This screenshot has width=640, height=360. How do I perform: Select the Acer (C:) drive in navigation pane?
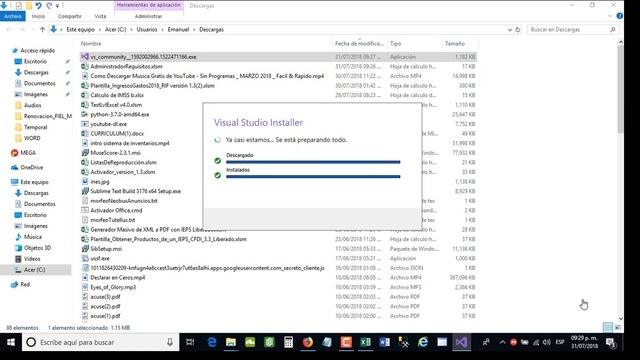pyautogui.click(x=34, y=270)
